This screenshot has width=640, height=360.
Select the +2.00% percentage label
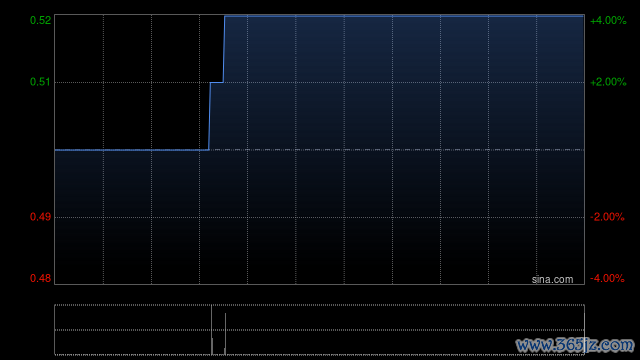(x=608, y=82)
